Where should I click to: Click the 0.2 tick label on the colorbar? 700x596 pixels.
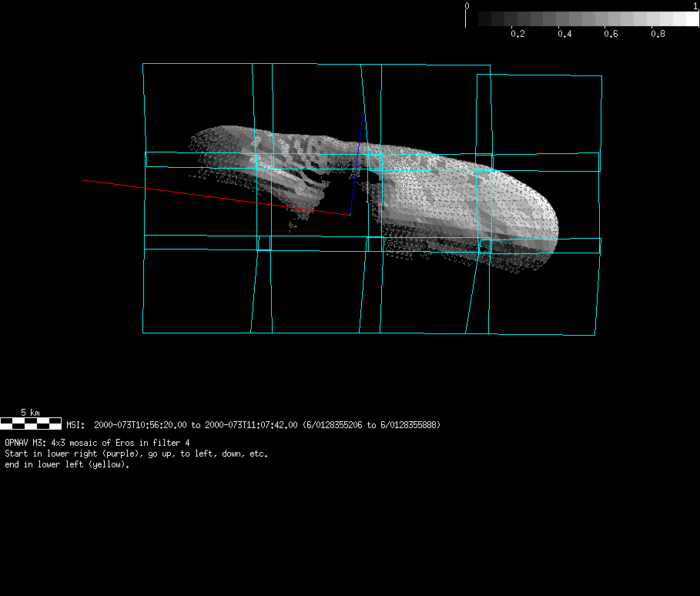517,34
